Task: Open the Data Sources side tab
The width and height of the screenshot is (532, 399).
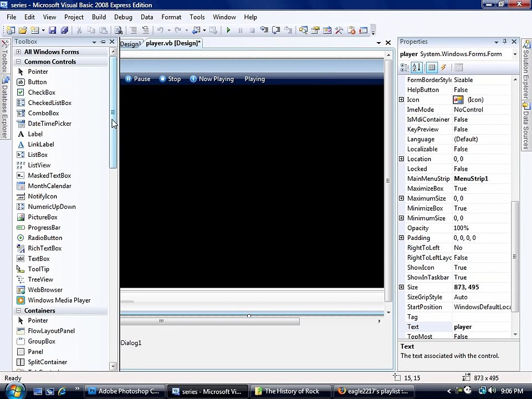Action: (x=526, y=126)
